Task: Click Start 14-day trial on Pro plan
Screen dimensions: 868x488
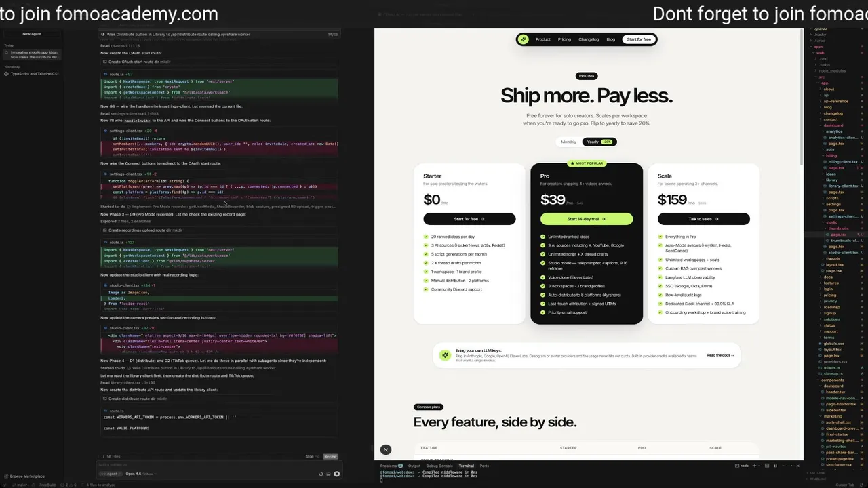Action: [587, 219]
